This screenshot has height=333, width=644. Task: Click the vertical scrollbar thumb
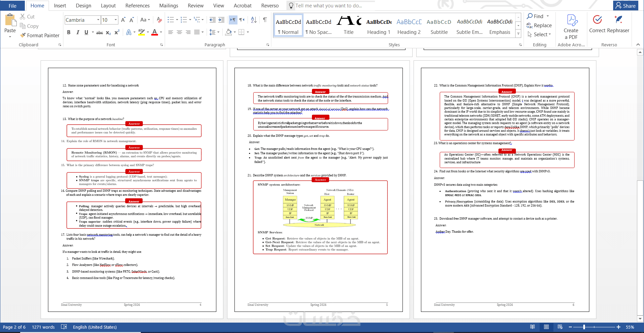pyautogui.click(x=640, y=248)
